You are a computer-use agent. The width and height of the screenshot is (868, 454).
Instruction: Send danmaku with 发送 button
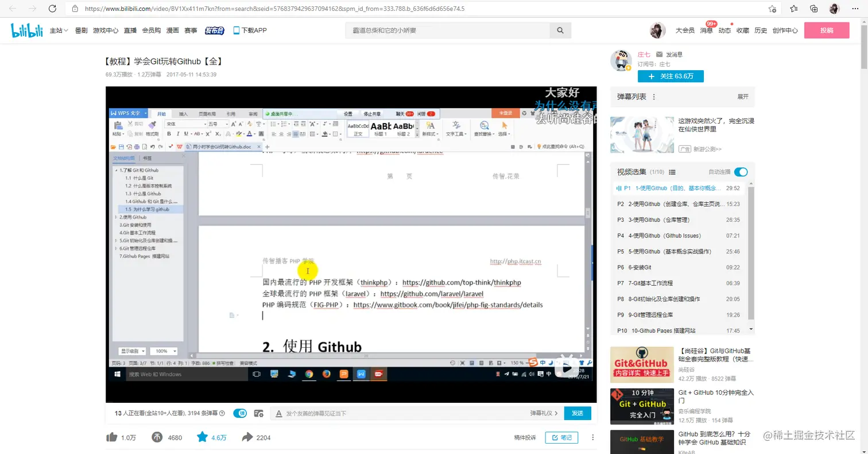(x=578, y=413)
